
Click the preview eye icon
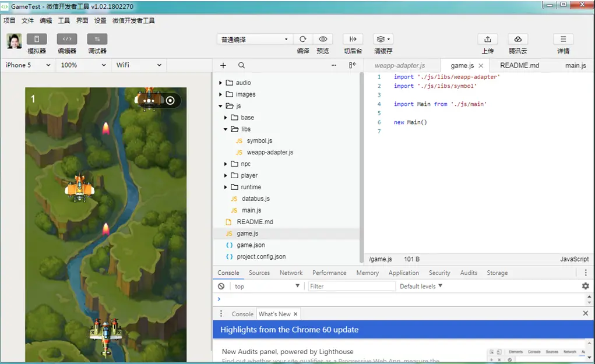(323, 39)
